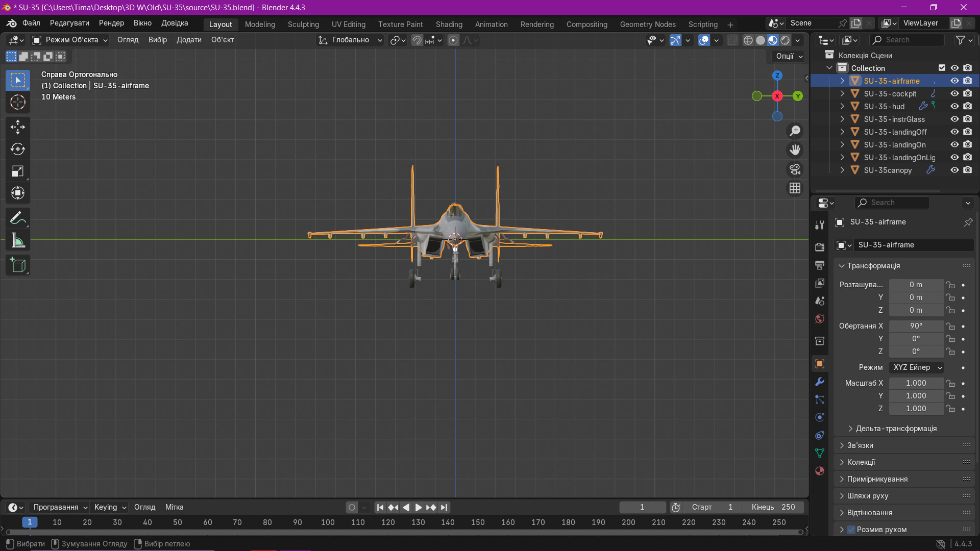980x551 pixels.
Task: Open the Глобально orientation dropdown
Action: pyautogui.click(x=350, y=40)
